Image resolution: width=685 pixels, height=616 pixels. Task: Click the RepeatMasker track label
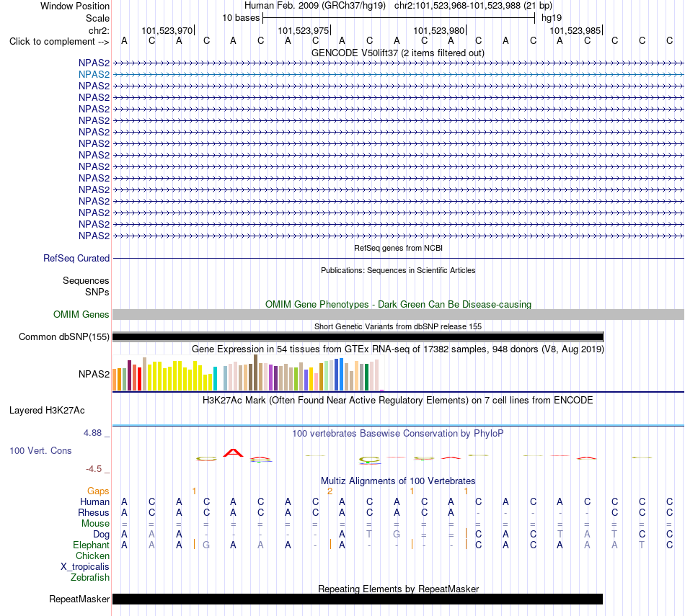point(79,599)
